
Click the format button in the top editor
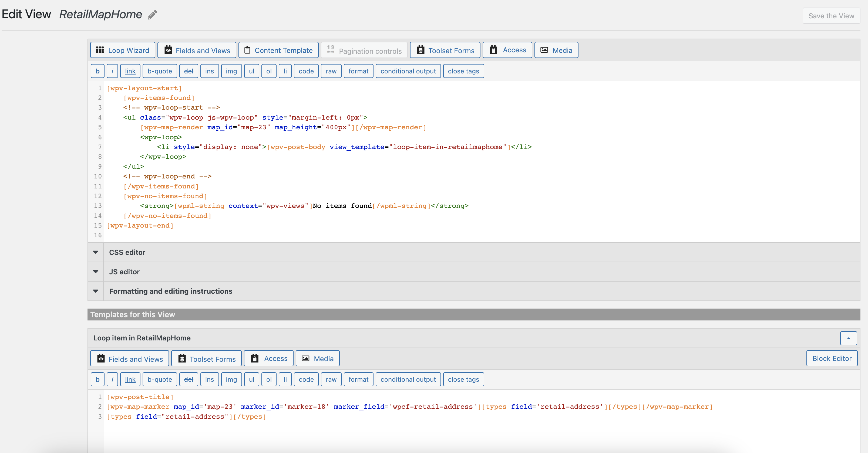(359, 71)
